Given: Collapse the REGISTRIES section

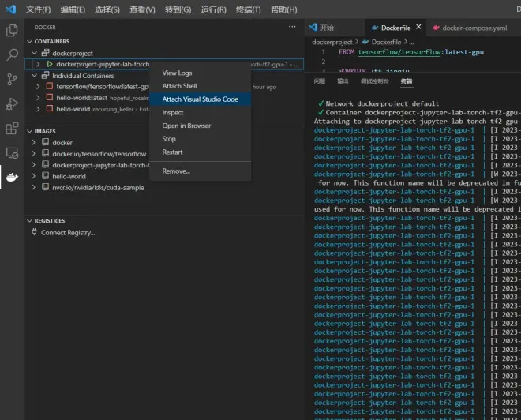Looking at the screenshot, I should click(29, 220).
